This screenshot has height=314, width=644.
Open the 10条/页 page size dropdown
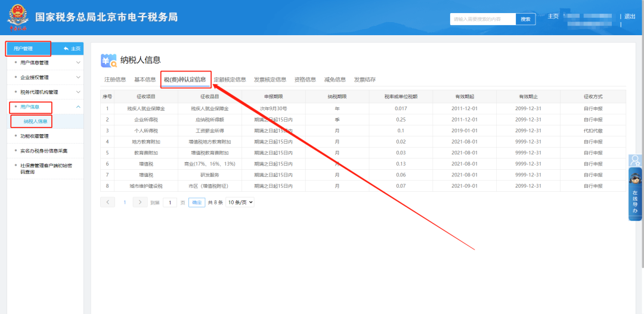point(240,202)
